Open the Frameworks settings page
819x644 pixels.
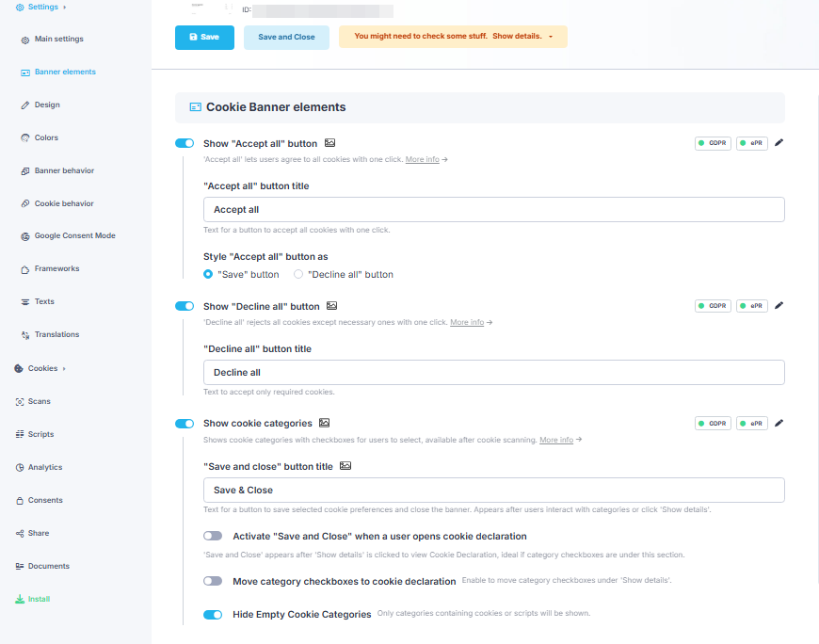56,268
